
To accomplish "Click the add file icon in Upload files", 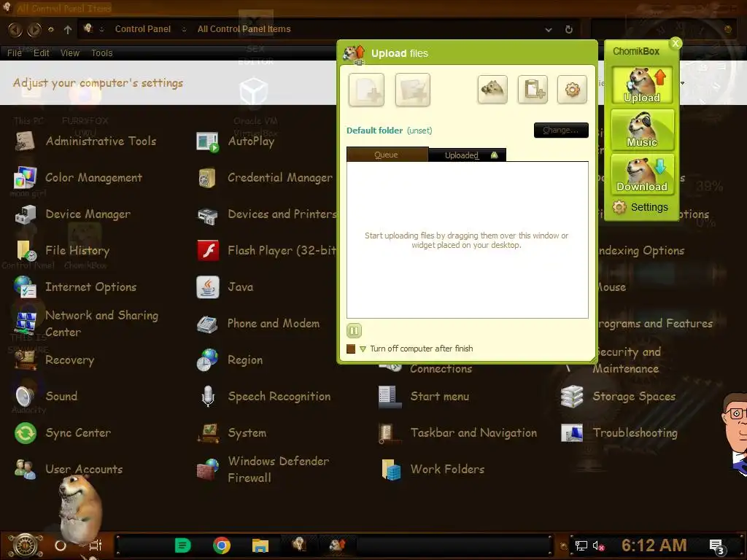I will 366,90.
